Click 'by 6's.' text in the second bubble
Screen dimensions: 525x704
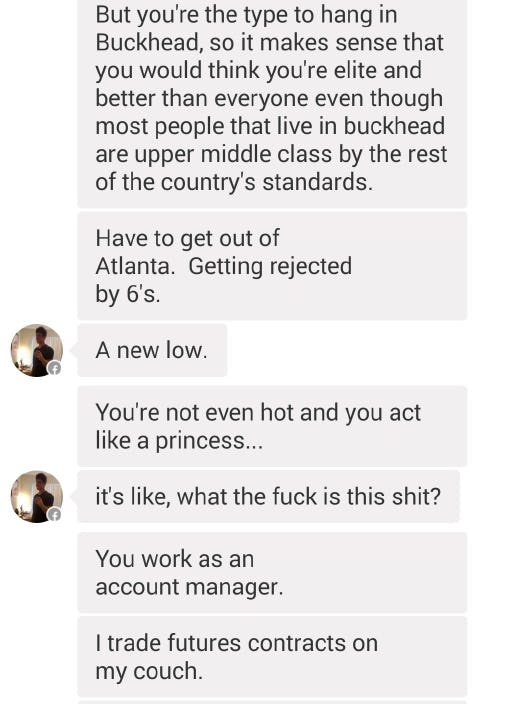coord(128,295)
